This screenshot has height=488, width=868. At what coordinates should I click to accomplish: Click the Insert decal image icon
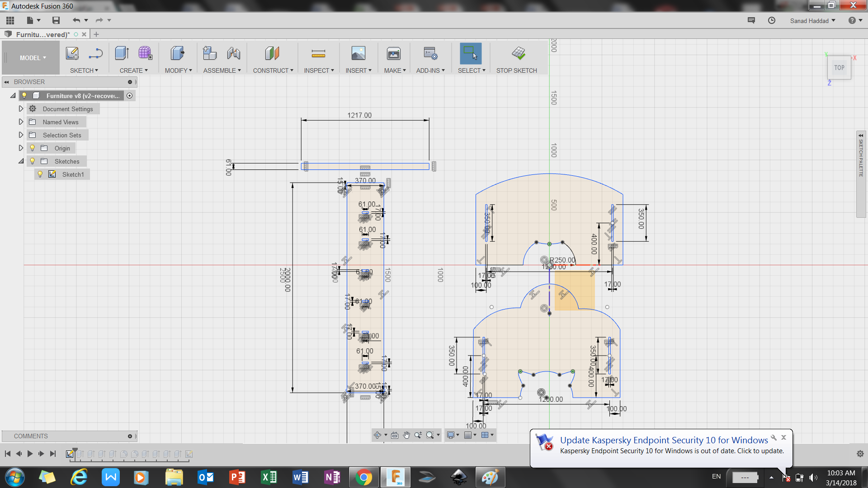click(x=358, y=53)
